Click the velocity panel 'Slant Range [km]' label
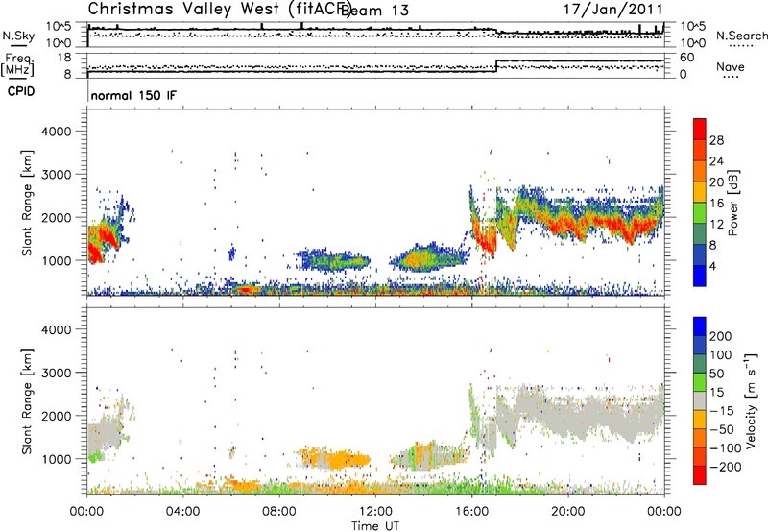Viewport: 768px width, 532px height. [27, 400]
